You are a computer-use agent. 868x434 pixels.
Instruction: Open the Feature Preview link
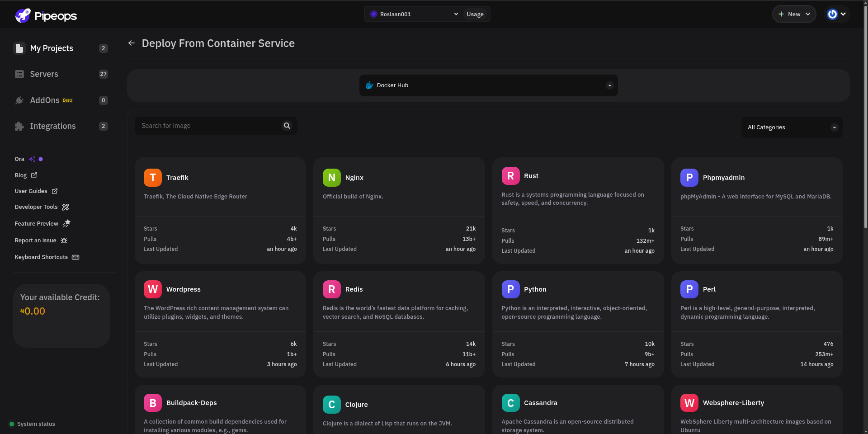click(37, 224)
